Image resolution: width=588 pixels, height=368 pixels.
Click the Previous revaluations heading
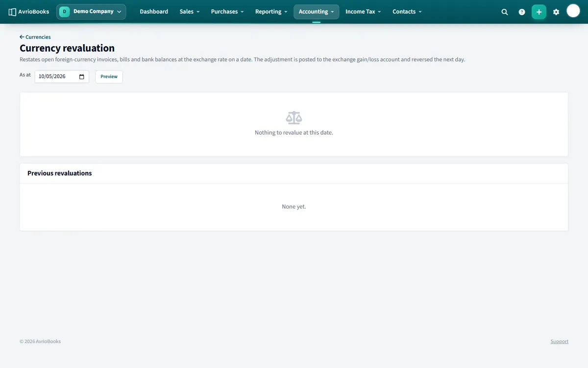(60, 173)
